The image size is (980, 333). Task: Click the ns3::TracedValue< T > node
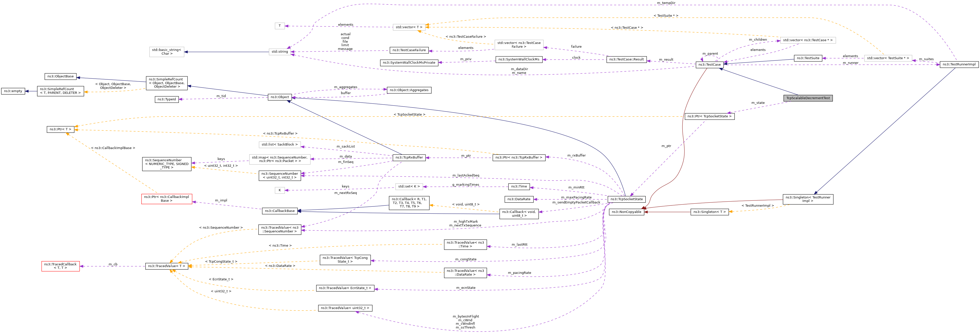(167, 266)
